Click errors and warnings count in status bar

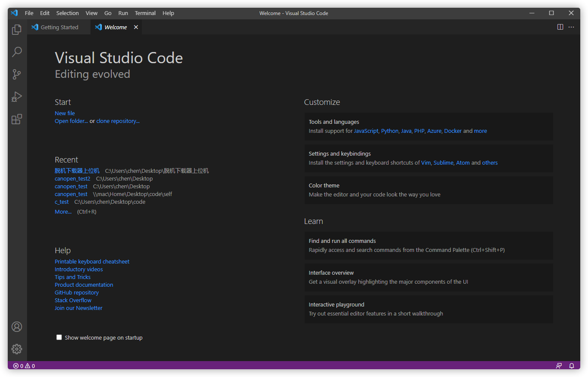[24, 366]
